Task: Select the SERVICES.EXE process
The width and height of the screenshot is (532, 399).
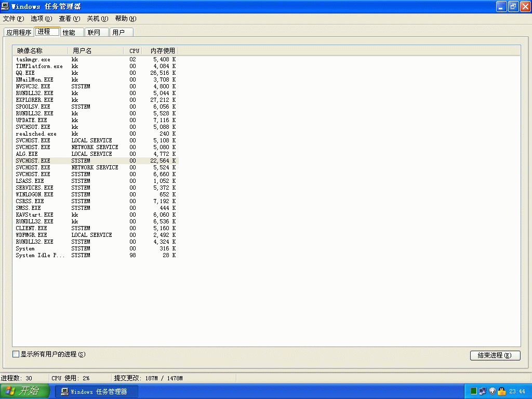Action: click(96, 188)
